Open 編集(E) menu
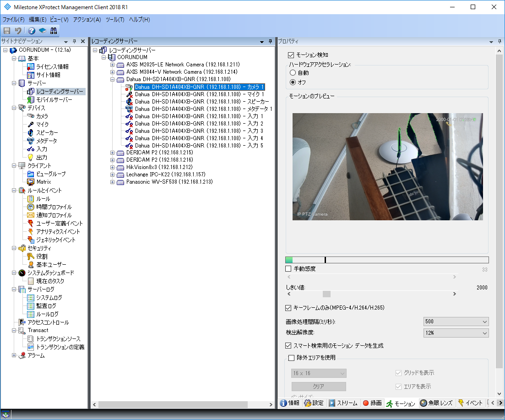Image resolution: width=505 pixels, height=420 pixels. click(38, 20)
